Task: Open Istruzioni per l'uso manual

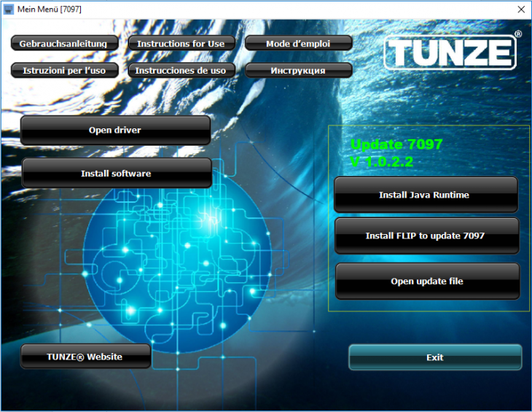Action: (63, 71)
